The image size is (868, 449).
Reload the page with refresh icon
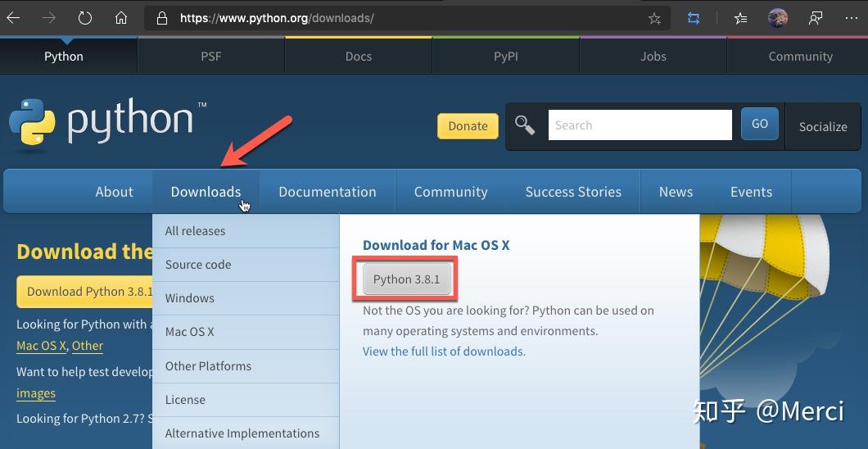click(x=84, y=18)
